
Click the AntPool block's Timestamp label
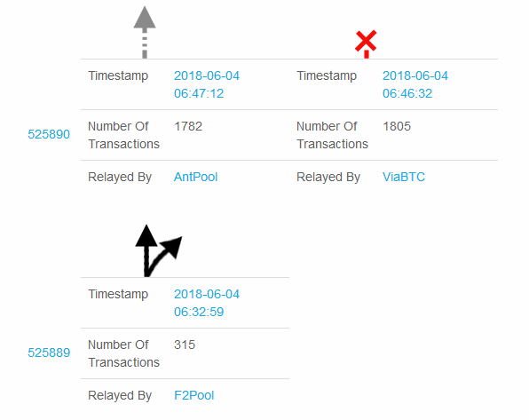(x=118, y=76)
